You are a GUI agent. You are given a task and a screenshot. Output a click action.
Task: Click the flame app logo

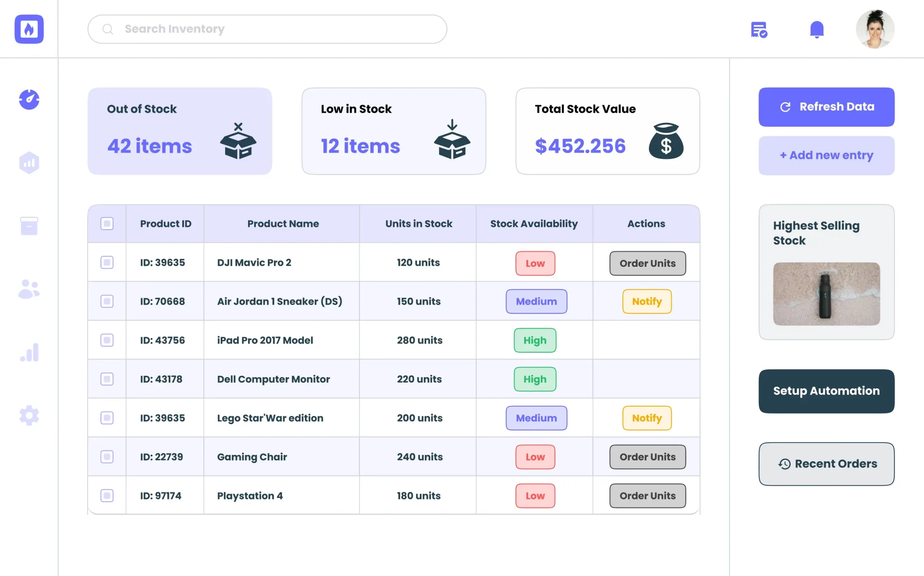tap(29, 29)
